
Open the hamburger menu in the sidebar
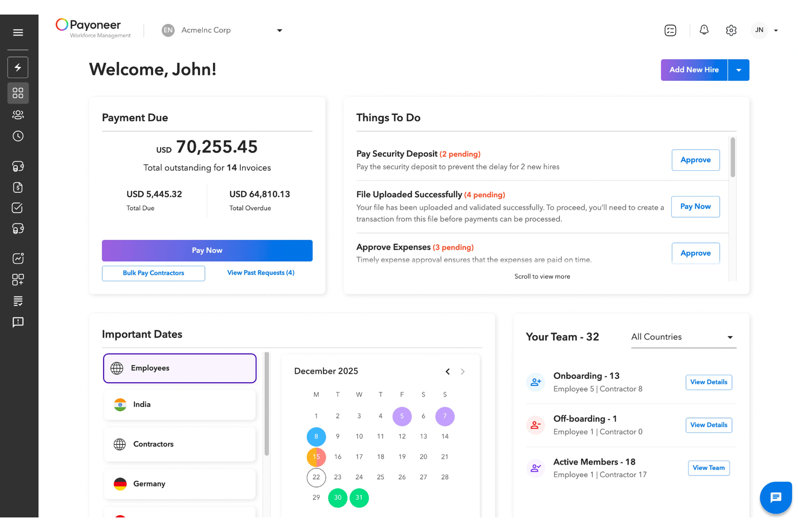[18, 32]
